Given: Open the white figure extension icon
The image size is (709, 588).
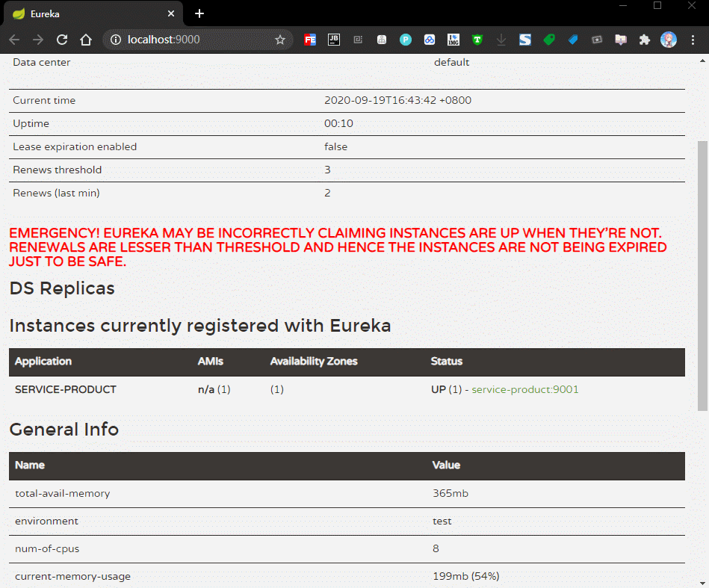Looking at the screenshot, I should click(x=382, y=40).
